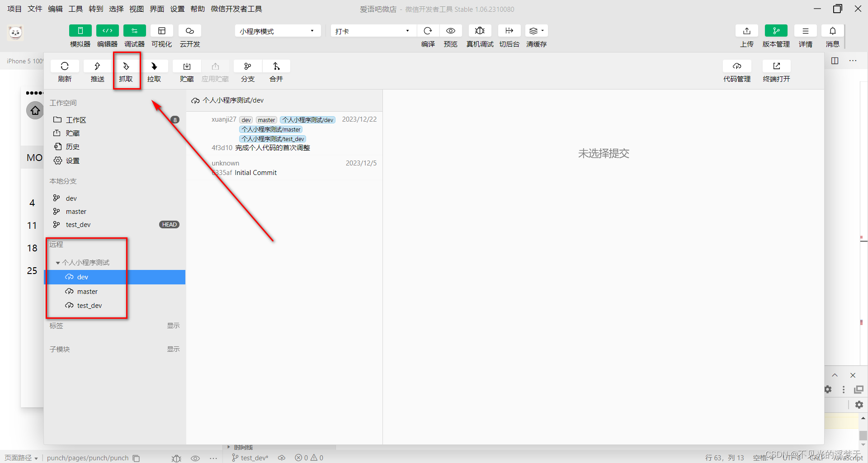Click the panda user avatar
Screen dimensions: 868x463
click(15, 33)
